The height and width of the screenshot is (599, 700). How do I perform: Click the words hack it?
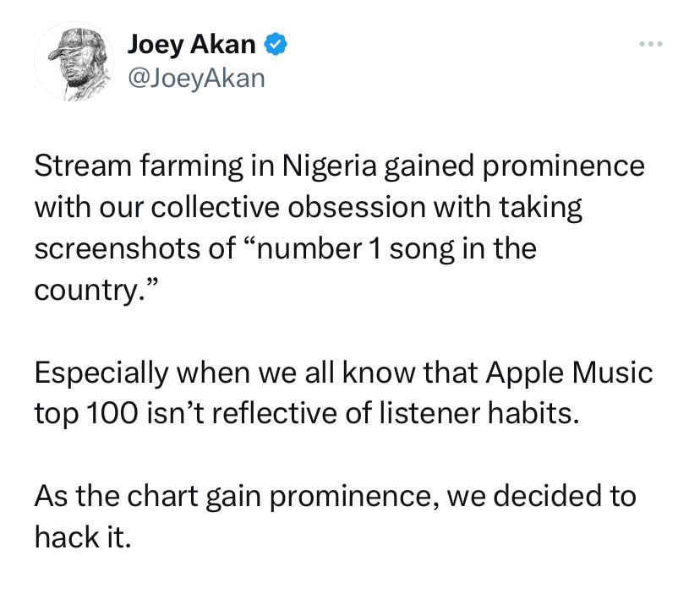pos(83,536)
